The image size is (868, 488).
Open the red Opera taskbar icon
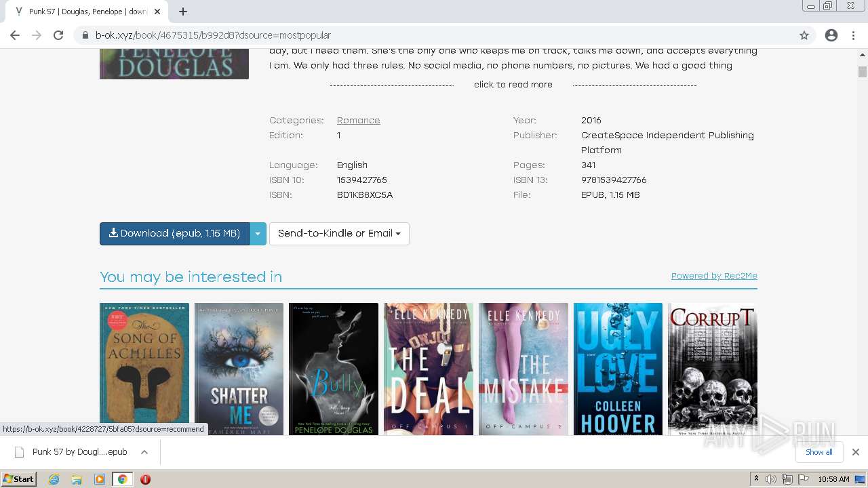pyautogui.click(x=145, y=479)
